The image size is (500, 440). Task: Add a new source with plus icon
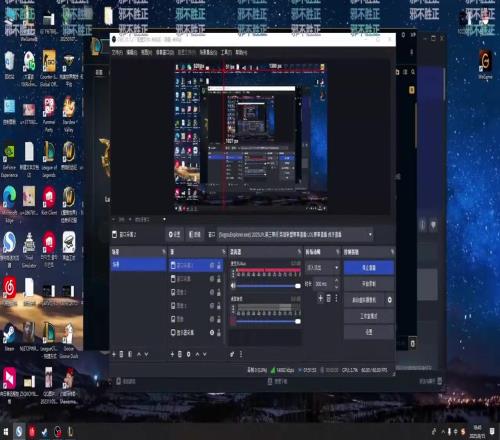pyautogui.click(x=172, y=354)
